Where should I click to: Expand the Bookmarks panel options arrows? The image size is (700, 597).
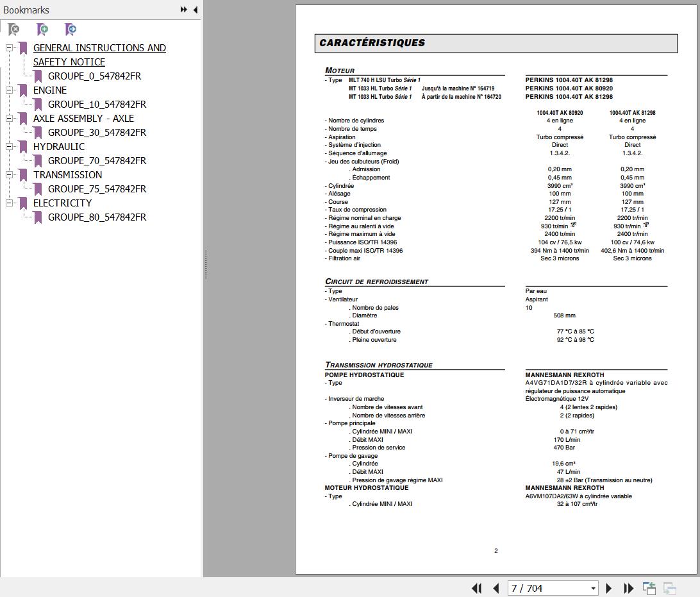coord(183,10)
